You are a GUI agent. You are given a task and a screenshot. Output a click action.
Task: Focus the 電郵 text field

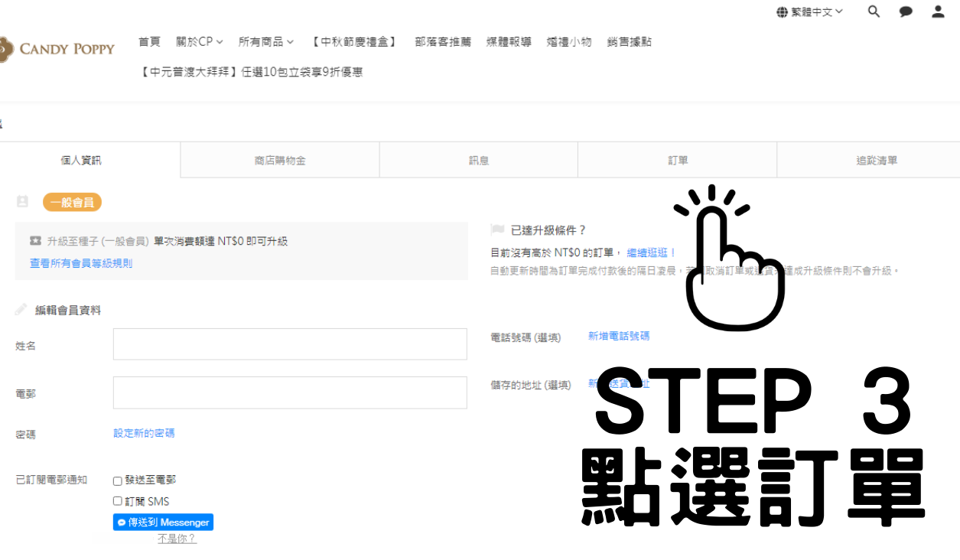[290, 392]
